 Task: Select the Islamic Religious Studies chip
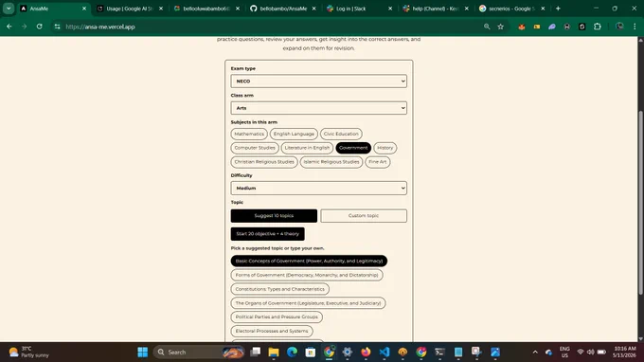331,162
